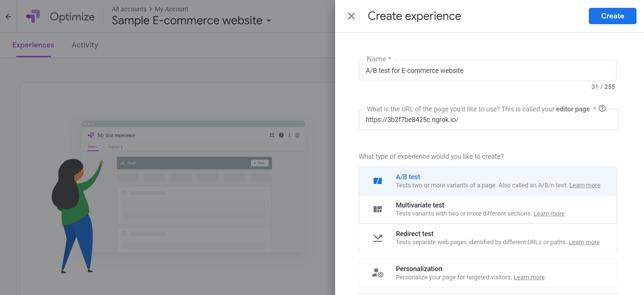Select the A/B test experience type
Image resolution: width=644 pixels, height=295 pixels.
(488, 181)
